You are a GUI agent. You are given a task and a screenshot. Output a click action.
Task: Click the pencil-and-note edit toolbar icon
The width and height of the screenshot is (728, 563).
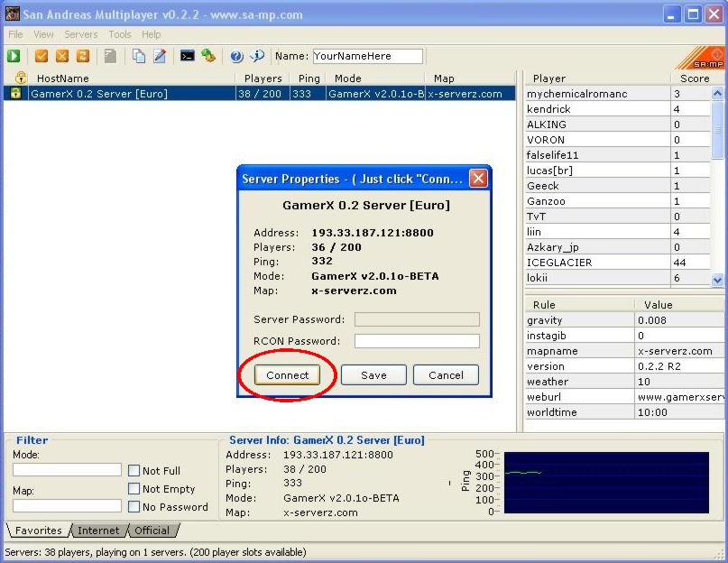[160, 56]
